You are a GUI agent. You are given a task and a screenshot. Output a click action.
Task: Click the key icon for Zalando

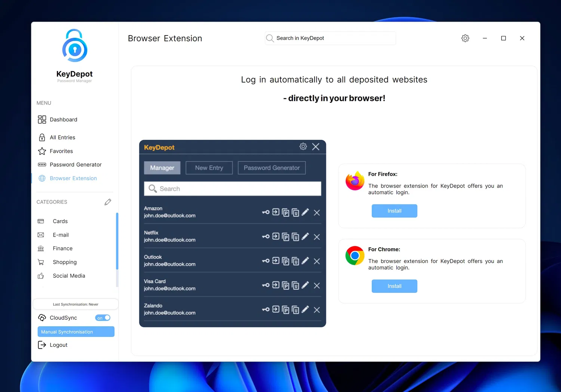click(x=266, y=309)
